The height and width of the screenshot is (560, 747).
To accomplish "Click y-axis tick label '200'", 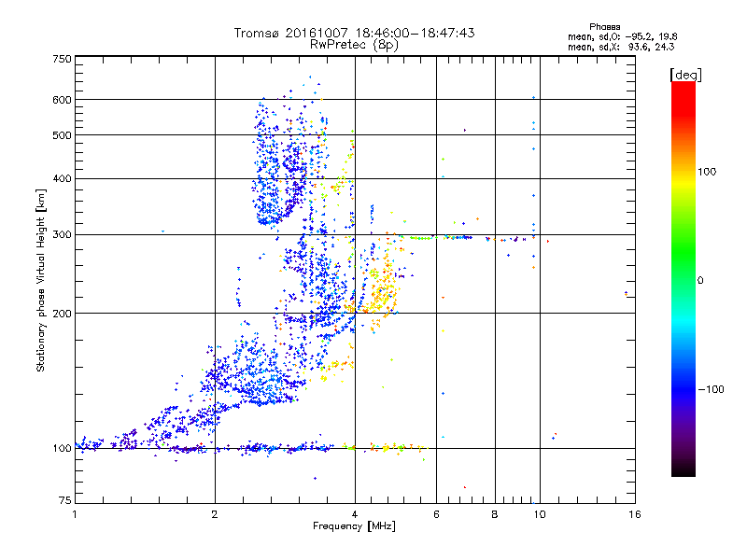I will [63, 314].
